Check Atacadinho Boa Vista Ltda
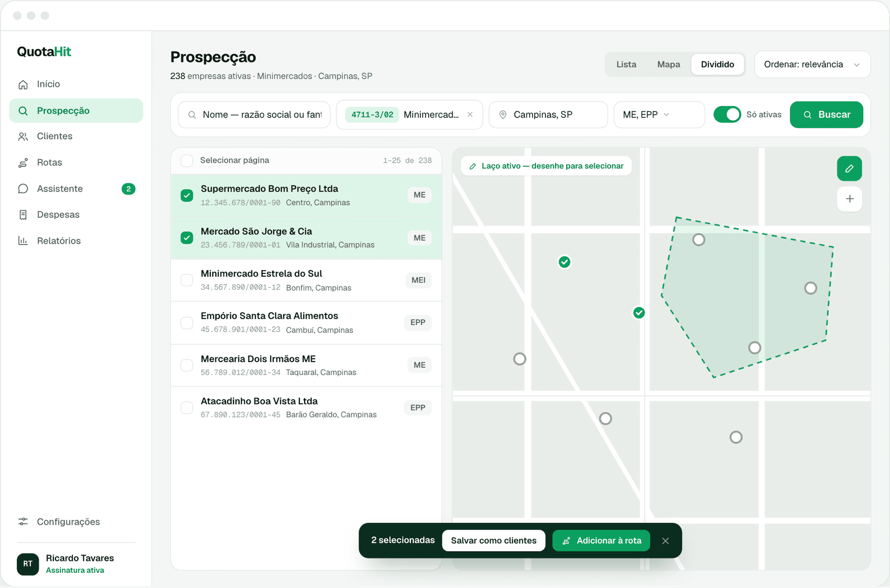This screenshot has width=890, height=588. point(187,408)
